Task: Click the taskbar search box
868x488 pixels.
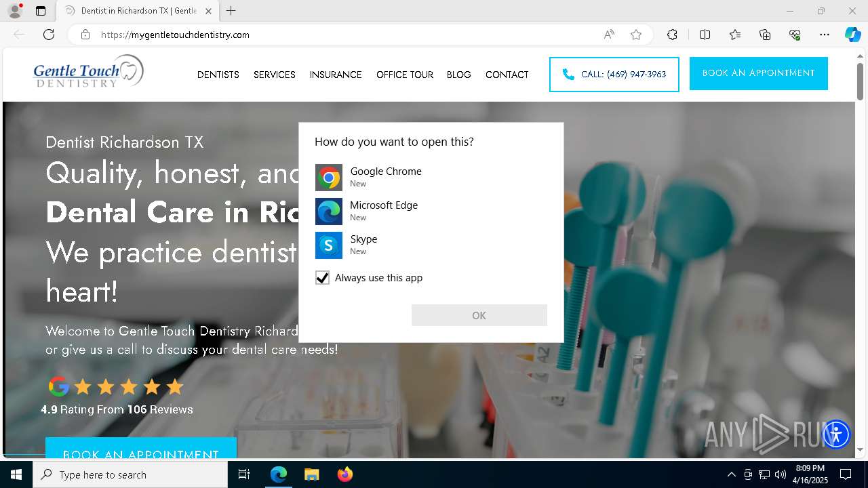Action: click(x=130, y=474)
